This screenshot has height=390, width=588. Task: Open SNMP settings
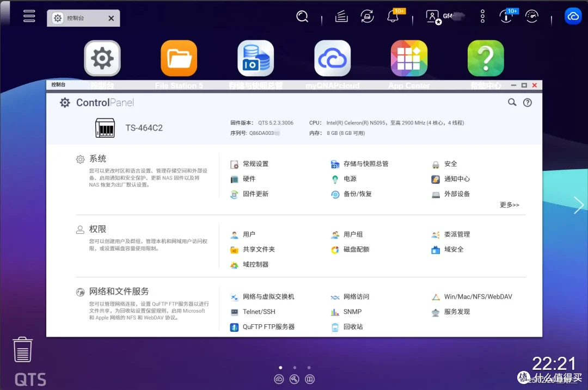click(x=346, y=311)
